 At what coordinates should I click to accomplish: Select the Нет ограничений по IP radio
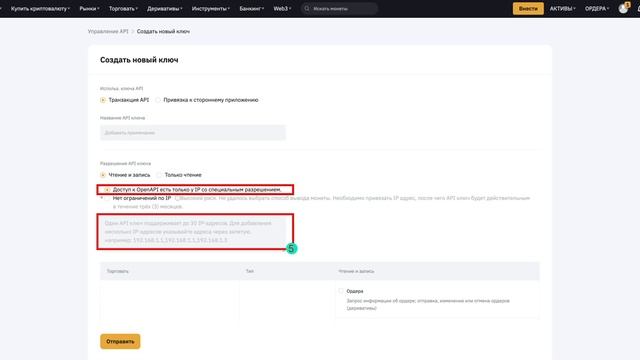(107, 198)
